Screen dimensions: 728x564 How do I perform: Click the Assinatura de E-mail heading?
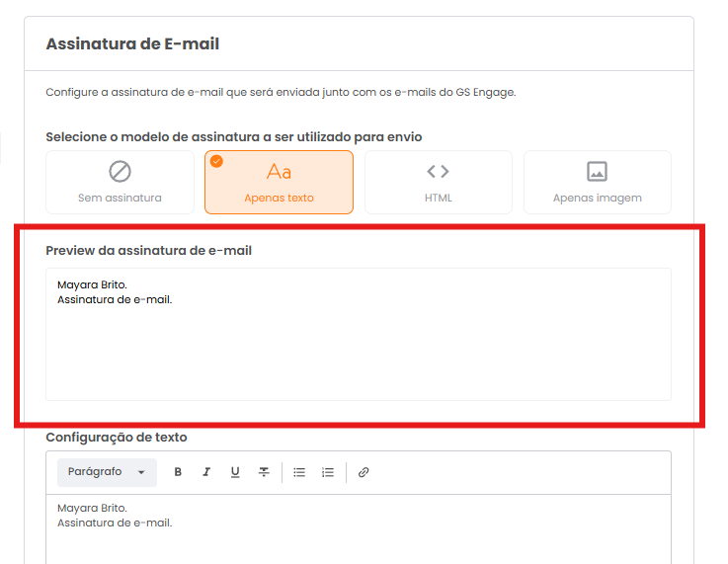132,43
